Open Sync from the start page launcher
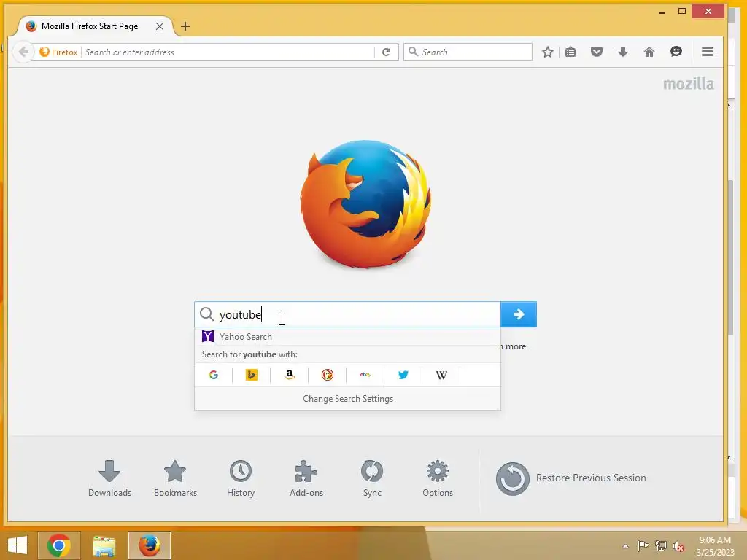Viewport: 747px width, 560px height. pyautogui.click(x=372, y=478)
